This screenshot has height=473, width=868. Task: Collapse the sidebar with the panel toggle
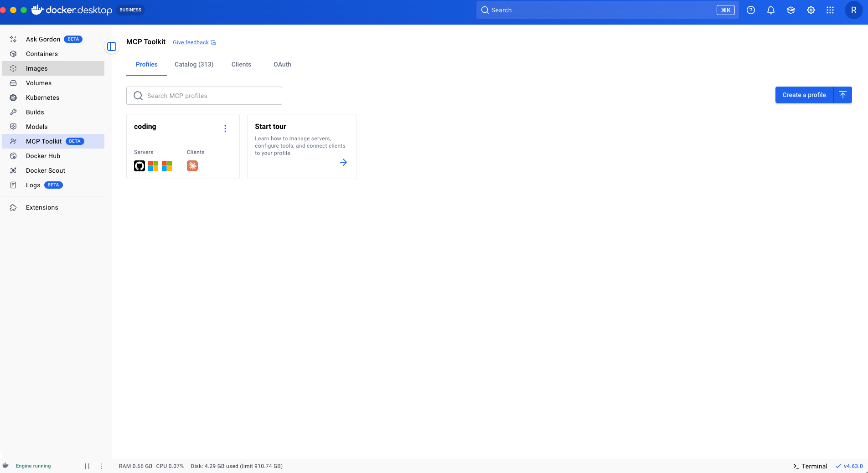click(112, 46)
